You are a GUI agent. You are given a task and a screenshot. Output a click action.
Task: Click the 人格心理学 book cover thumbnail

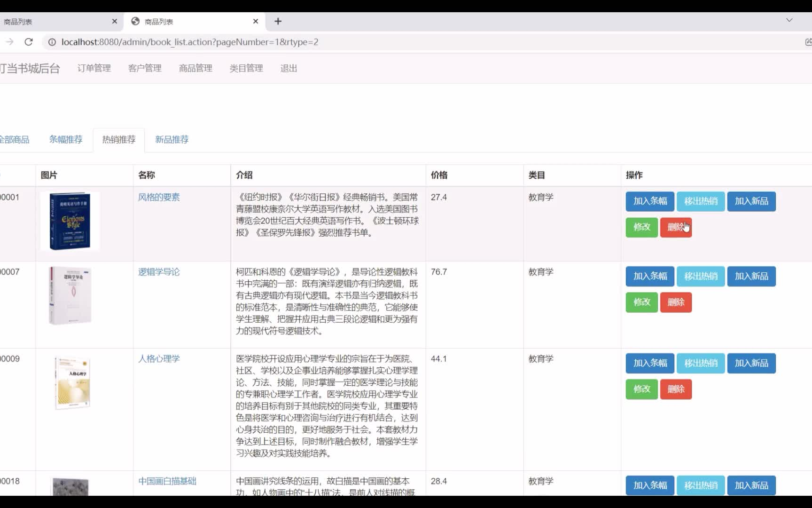(72, 383)
